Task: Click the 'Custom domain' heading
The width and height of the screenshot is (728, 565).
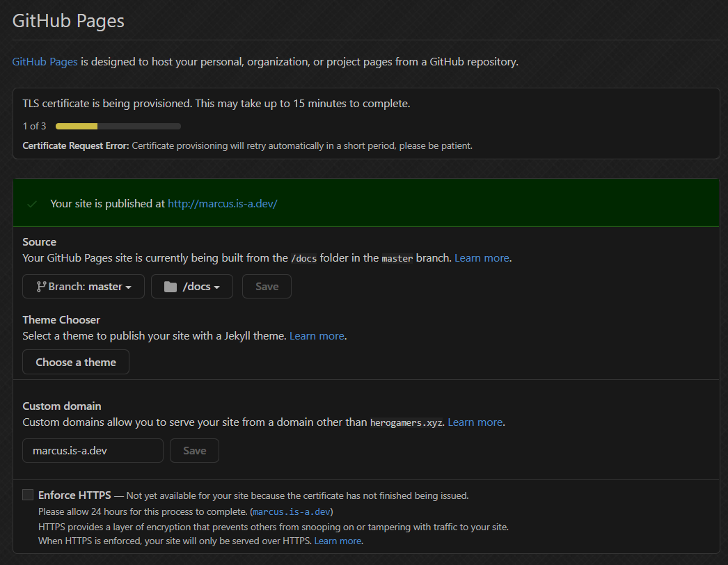Action: tap(62, 406)
